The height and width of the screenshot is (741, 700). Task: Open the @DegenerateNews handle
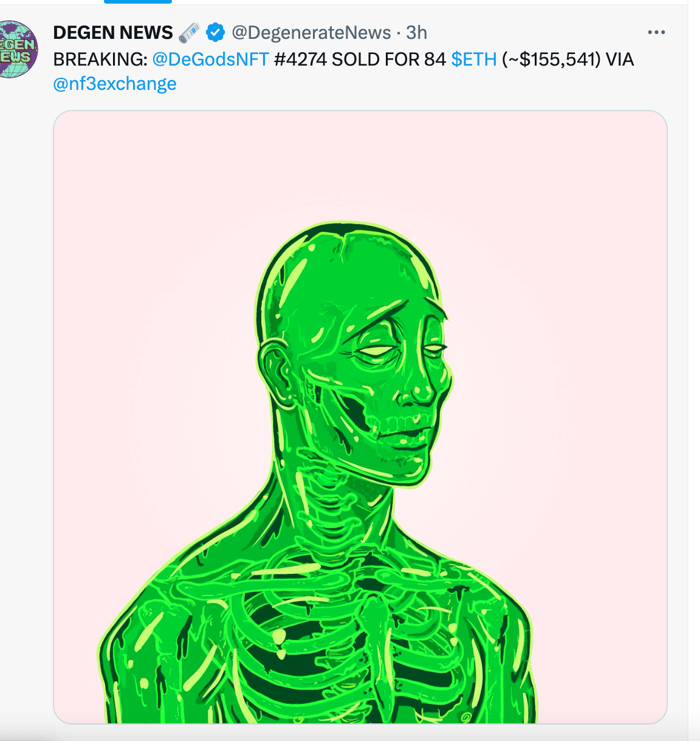pyautogui.click(x=311, y=32)
